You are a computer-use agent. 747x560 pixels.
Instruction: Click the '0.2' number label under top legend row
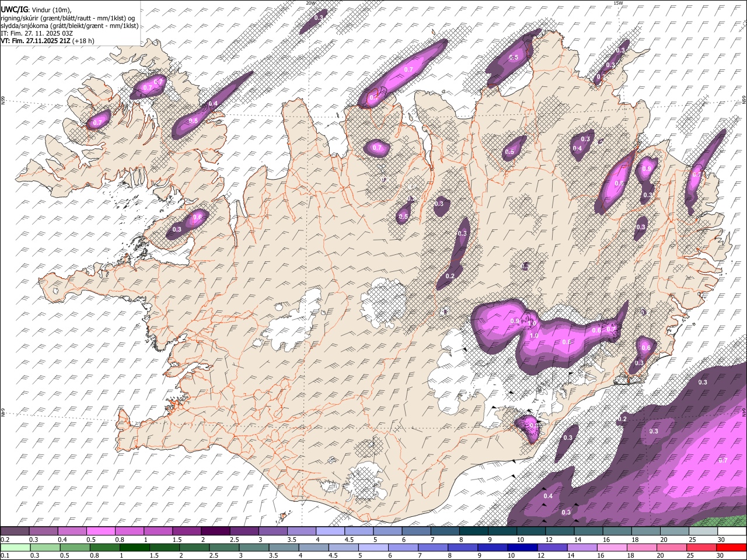tap(5, 539)
